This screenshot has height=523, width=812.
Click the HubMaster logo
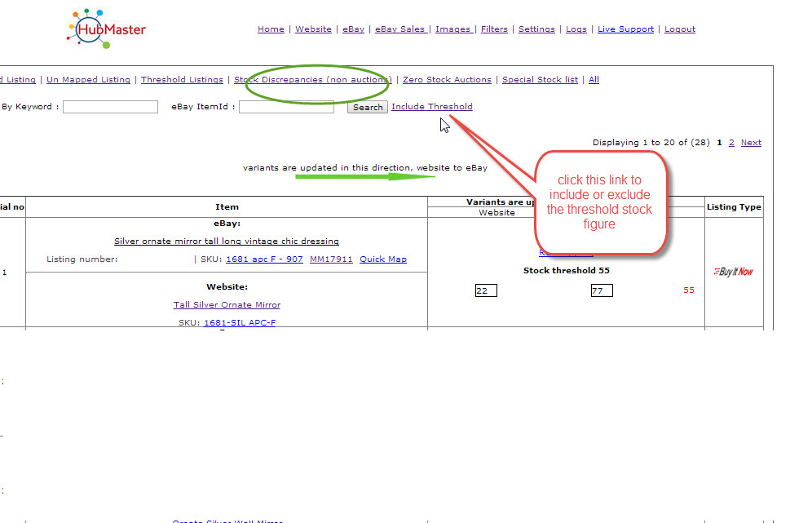106,29
